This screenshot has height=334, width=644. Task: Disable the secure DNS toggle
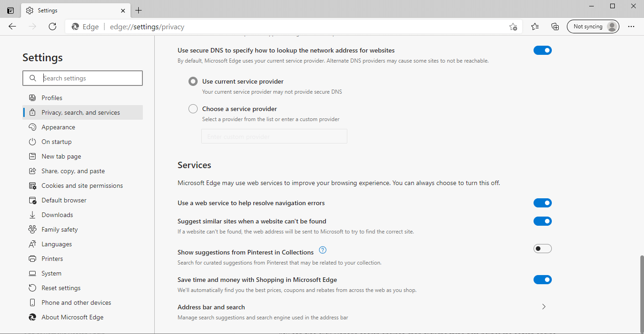[542, 50]
